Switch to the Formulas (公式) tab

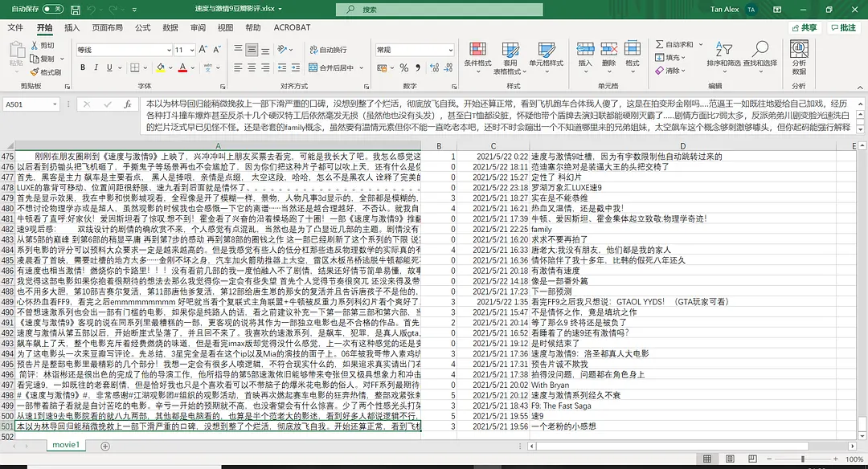pos(143,27)
